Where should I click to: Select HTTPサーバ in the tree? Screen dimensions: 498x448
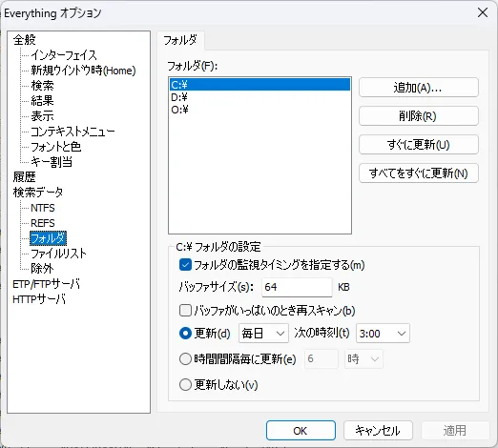click(x=39, y=299)
